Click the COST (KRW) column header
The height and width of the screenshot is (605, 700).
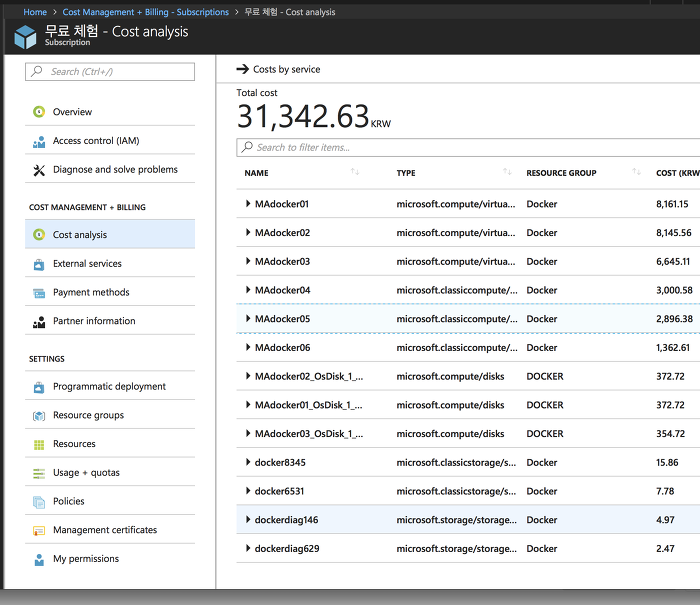tap(678, 173)
